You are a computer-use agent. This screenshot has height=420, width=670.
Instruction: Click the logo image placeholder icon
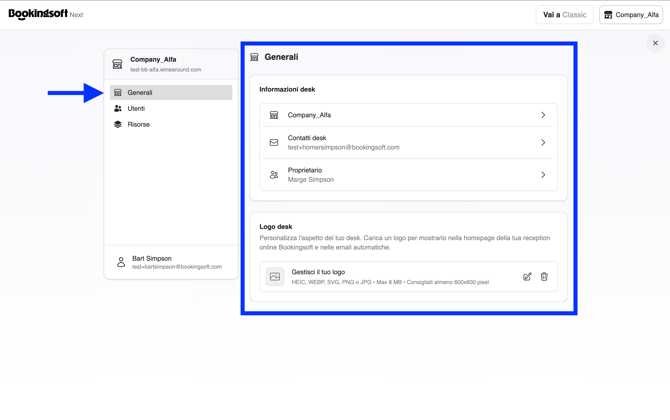pyautogui.click(x=275, y=277)
